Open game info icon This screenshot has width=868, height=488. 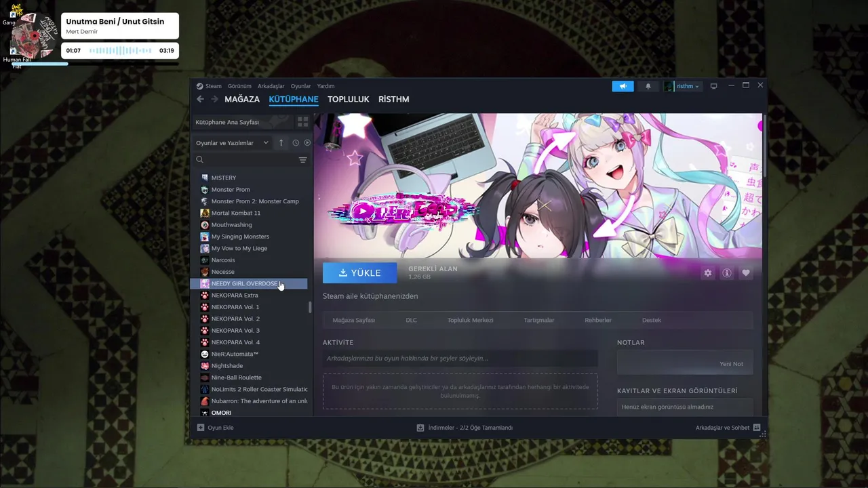pos(727,272)
